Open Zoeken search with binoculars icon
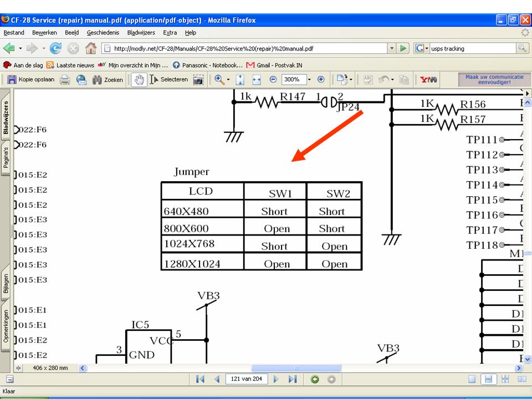Image resolution: width=532 pixels, height=399 pixels. [108, 80]
